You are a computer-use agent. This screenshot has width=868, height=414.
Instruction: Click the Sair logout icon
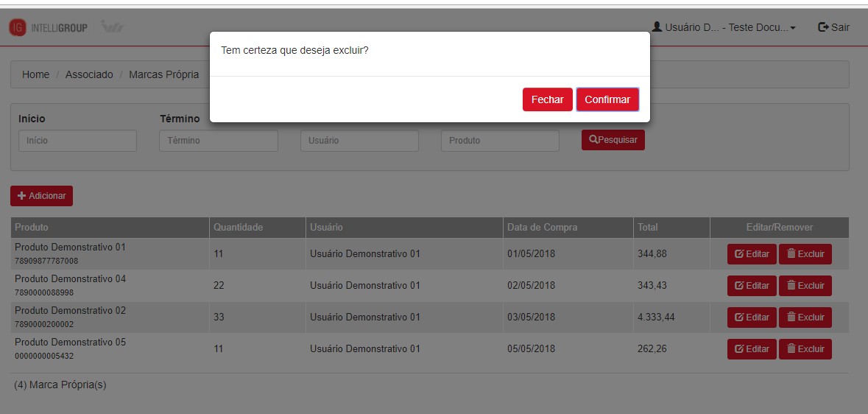[x=824, y=27]
